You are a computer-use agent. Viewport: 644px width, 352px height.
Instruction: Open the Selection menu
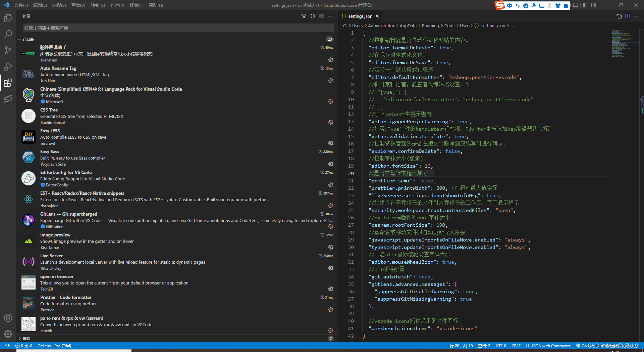click(x=59, y=5)
